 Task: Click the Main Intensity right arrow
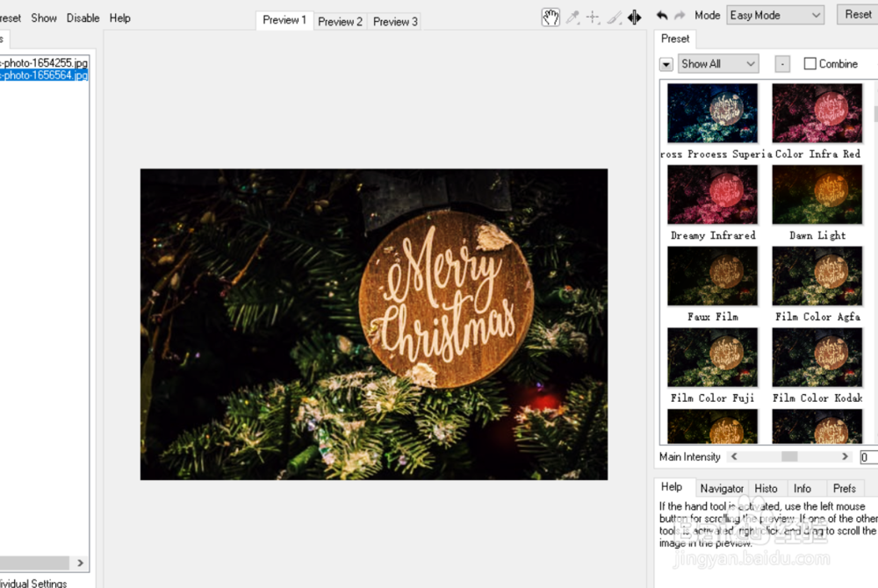click(845, 456)
